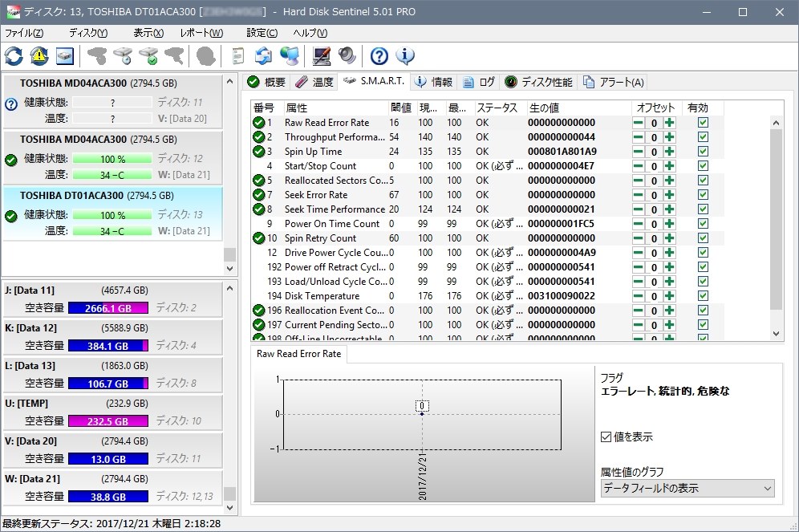Click the green check icon beside Disk 12 health
The image size is (799, 532).
pyautogui.click(x=11, y=160)
